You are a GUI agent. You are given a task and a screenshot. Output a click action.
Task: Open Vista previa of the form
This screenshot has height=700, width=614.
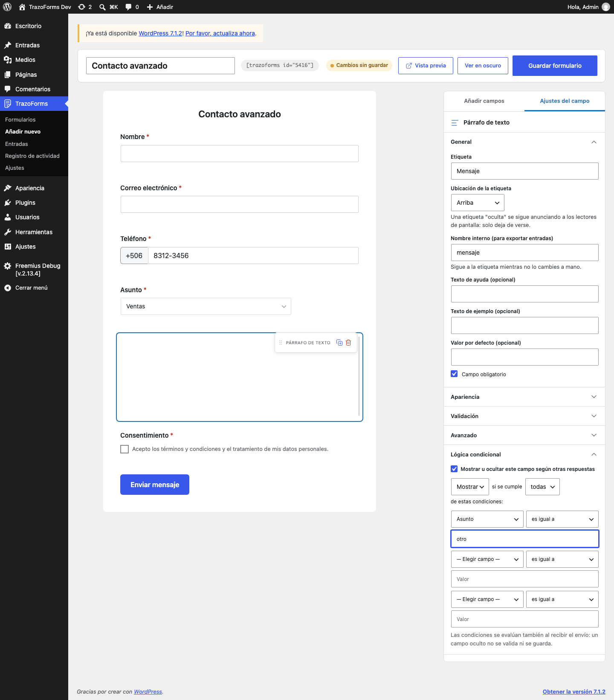coord(426,66)
